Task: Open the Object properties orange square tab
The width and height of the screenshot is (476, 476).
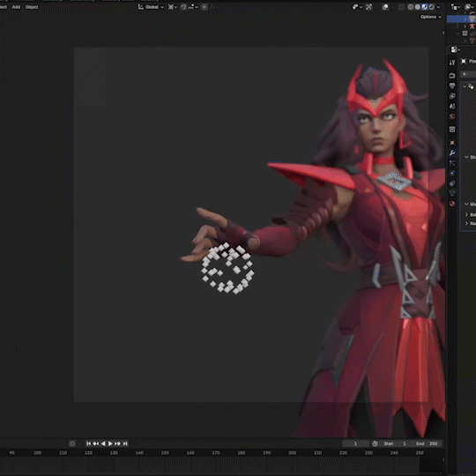Action: tap(452, 143)
